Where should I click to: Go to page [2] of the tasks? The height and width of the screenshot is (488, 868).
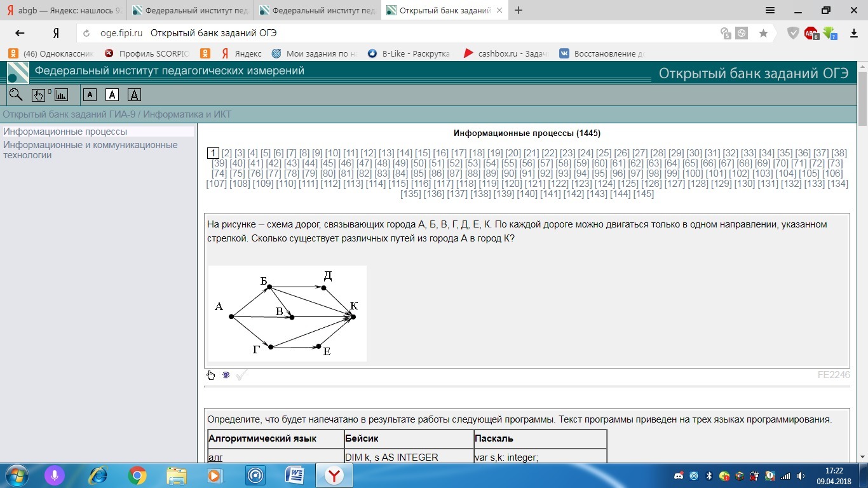coord(227,153)
